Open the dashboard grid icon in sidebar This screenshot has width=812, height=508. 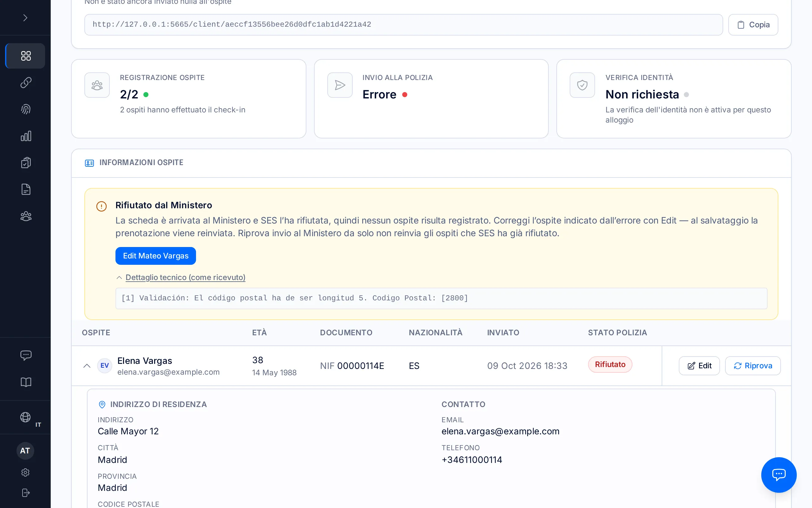tap(25, 56)
